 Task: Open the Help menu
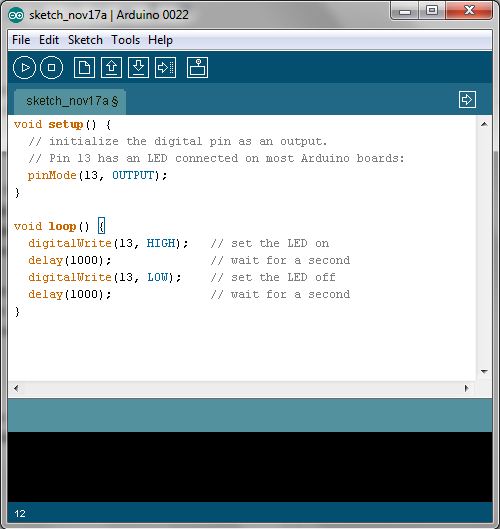[160, 40]
